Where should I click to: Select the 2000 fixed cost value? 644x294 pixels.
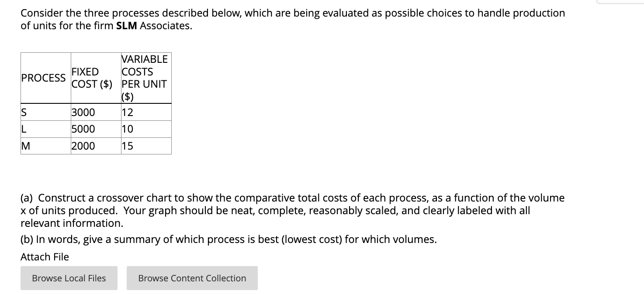point(83,146)
